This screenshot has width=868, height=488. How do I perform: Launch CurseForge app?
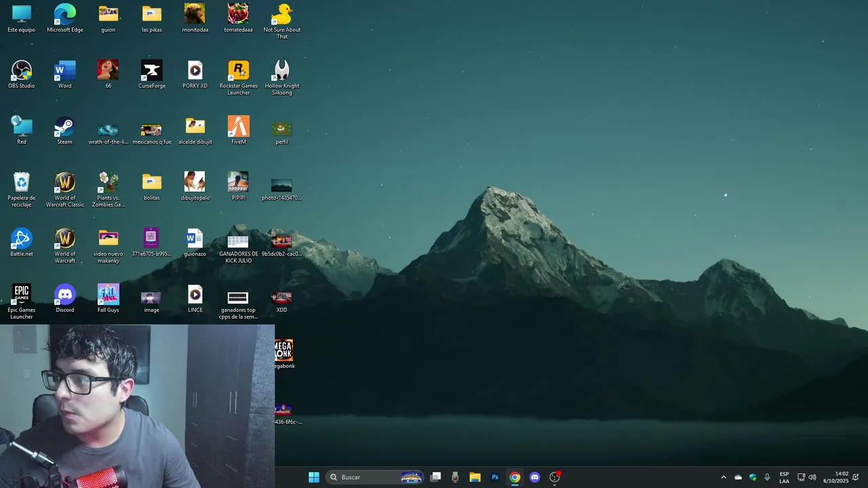point(152,75)
